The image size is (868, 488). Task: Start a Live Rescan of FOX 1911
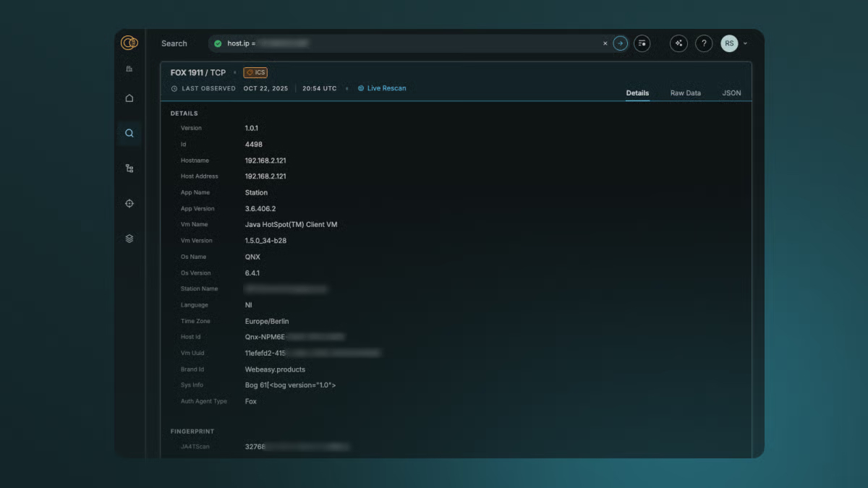(x=382, y=88)
